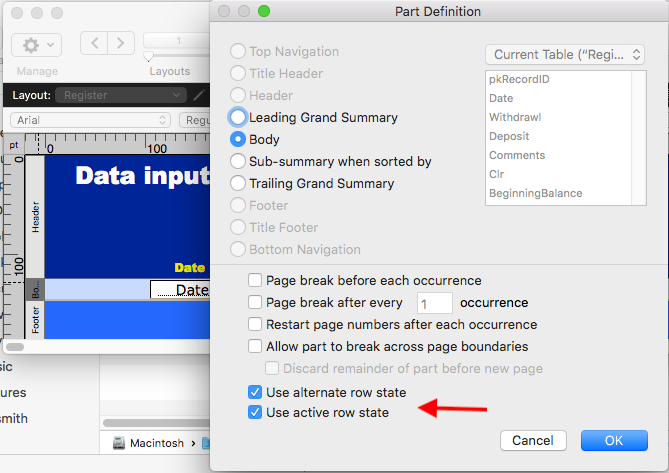Click the edit layout pencil icon
The height and width of the screenshot is (473, 669).
tap(198, 95)
